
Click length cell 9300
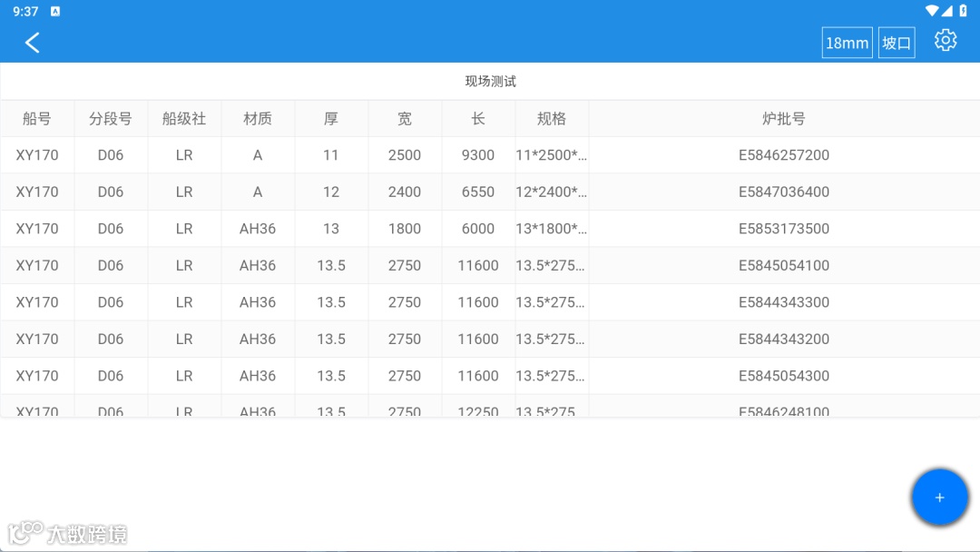point(478,155)
